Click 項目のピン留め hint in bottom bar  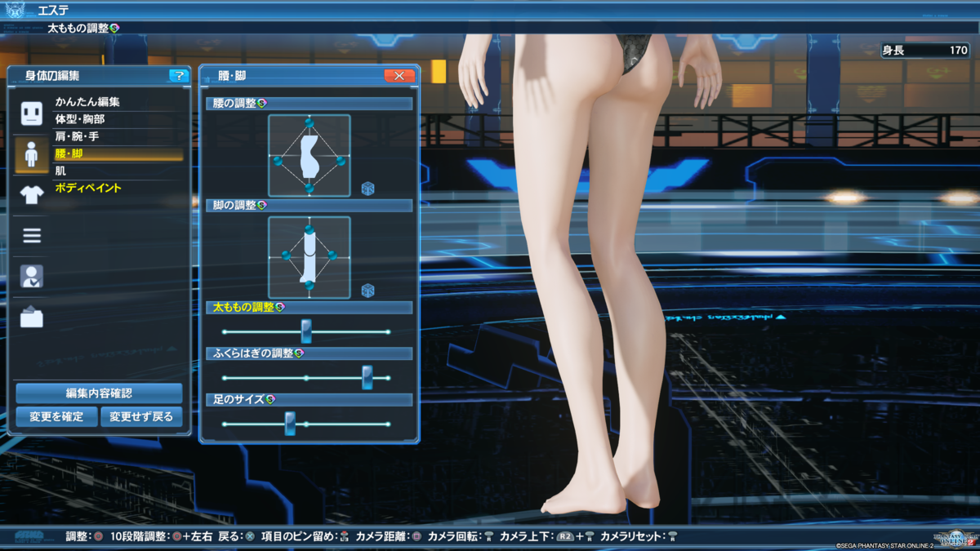(305, 537)
